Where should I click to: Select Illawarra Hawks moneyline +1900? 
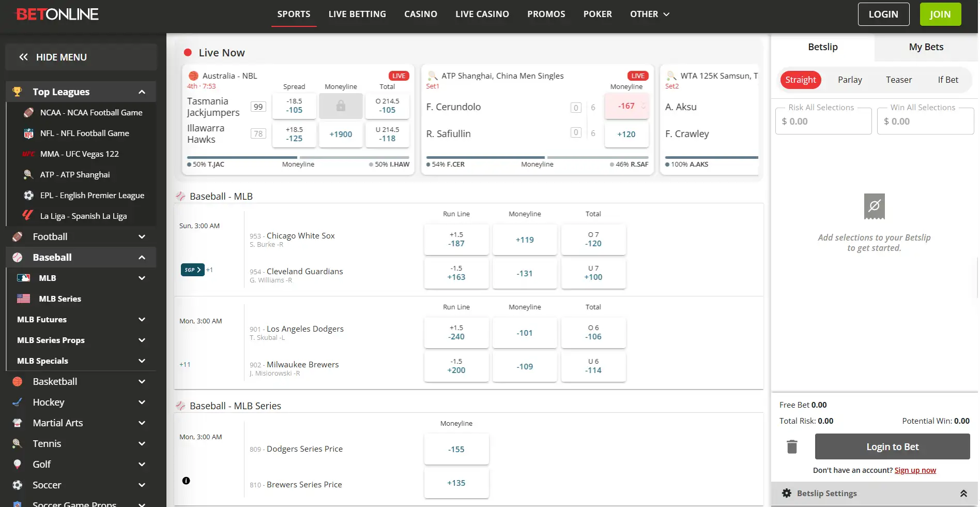point(341,134)
